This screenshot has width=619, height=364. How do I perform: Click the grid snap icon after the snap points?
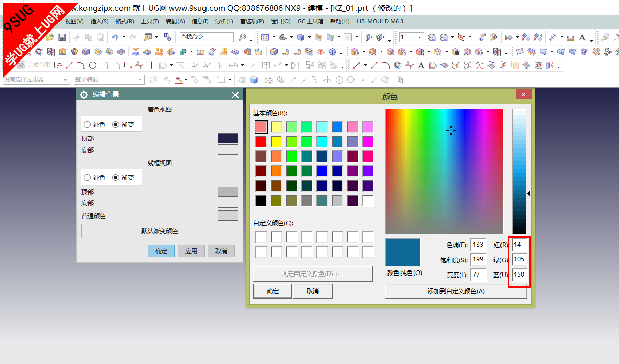point(400,80)
